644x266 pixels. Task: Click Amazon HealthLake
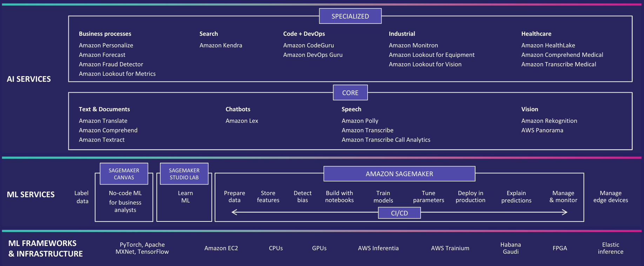[548, 45]
